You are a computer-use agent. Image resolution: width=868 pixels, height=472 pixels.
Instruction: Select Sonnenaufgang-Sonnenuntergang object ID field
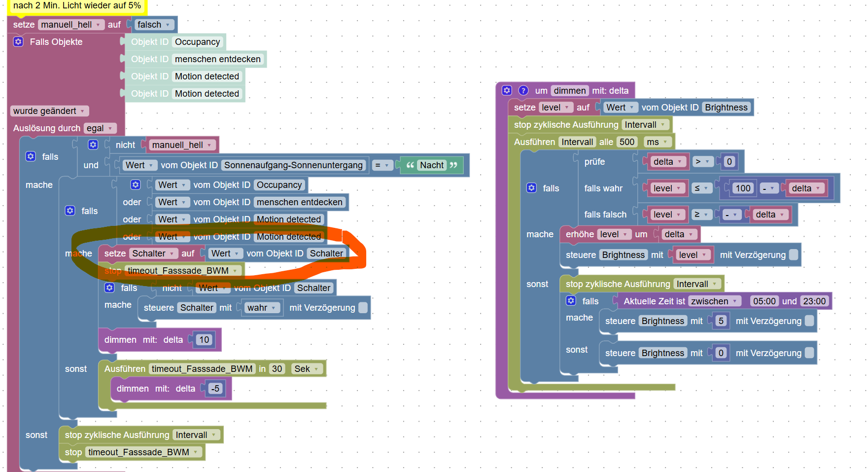pos(293,165)
